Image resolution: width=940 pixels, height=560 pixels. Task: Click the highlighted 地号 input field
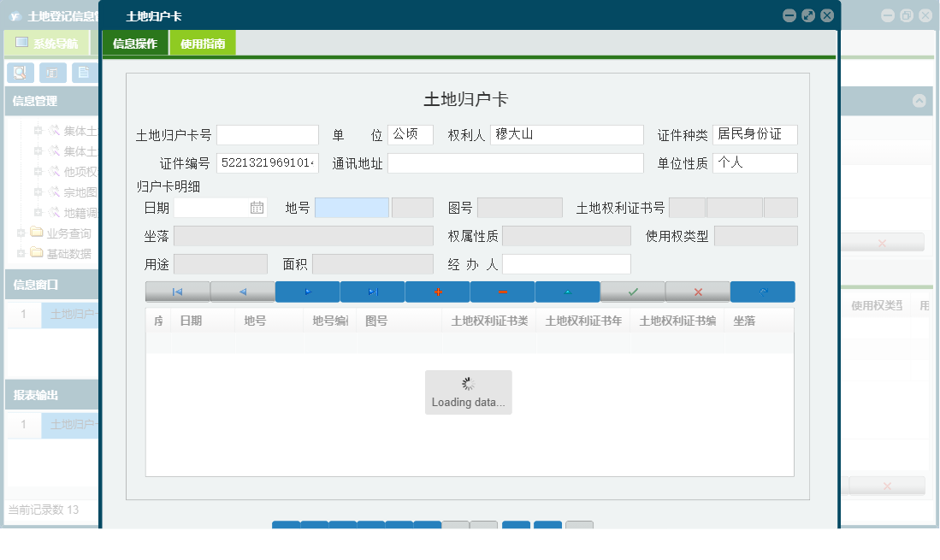tap(352, 208)
